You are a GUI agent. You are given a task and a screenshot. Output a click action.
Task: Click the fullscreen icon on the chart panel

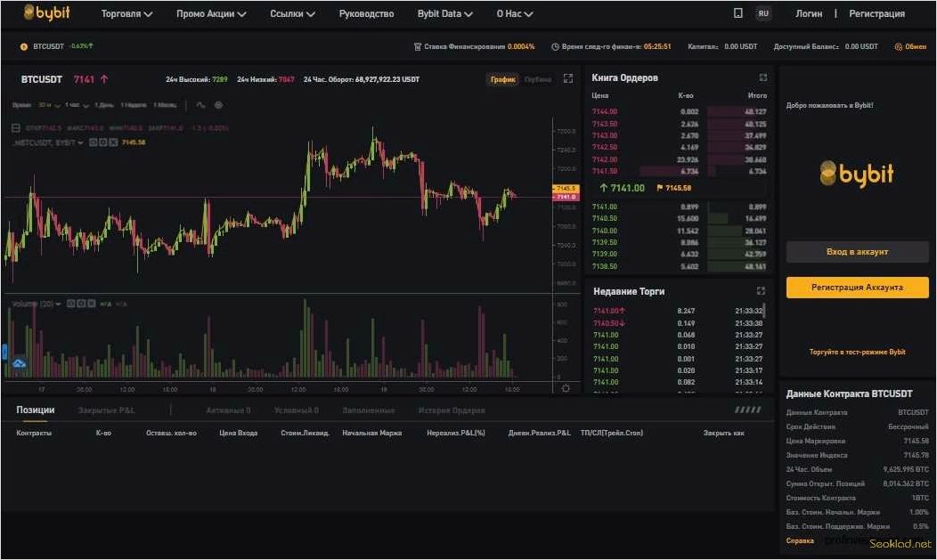pyautogui.click(x=568, y=78)
